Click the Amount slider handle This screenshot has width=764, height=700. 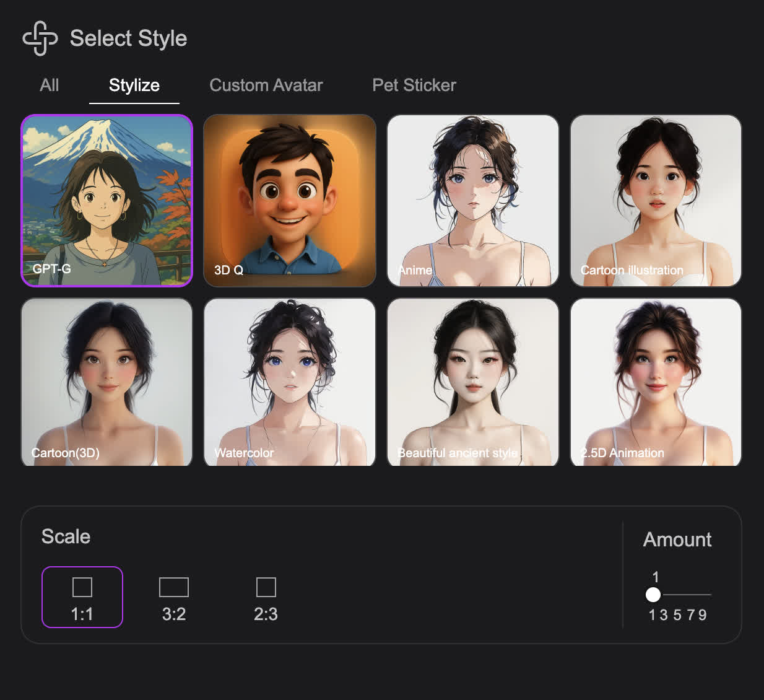(653, 595)
